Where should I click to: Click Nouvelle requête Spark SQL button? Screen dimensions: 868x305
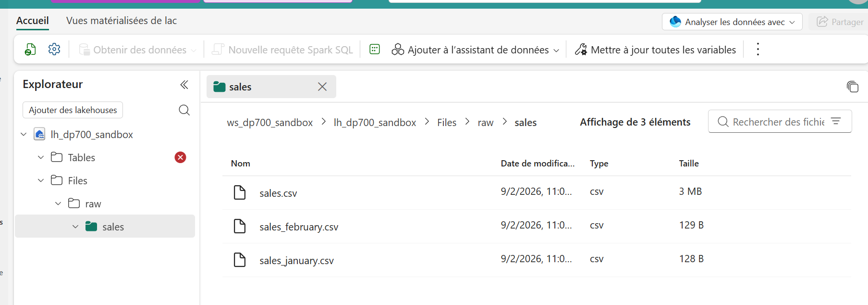tap(283, 50)
